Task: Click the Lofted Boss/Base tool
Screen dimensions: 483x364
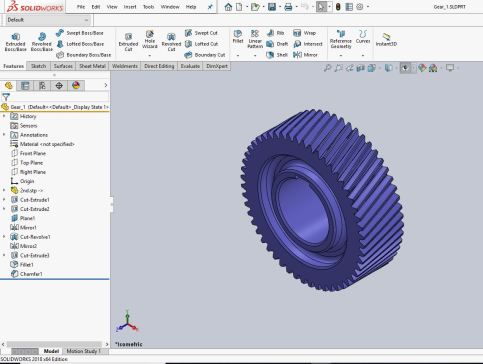Action: [x=80, y=44]
